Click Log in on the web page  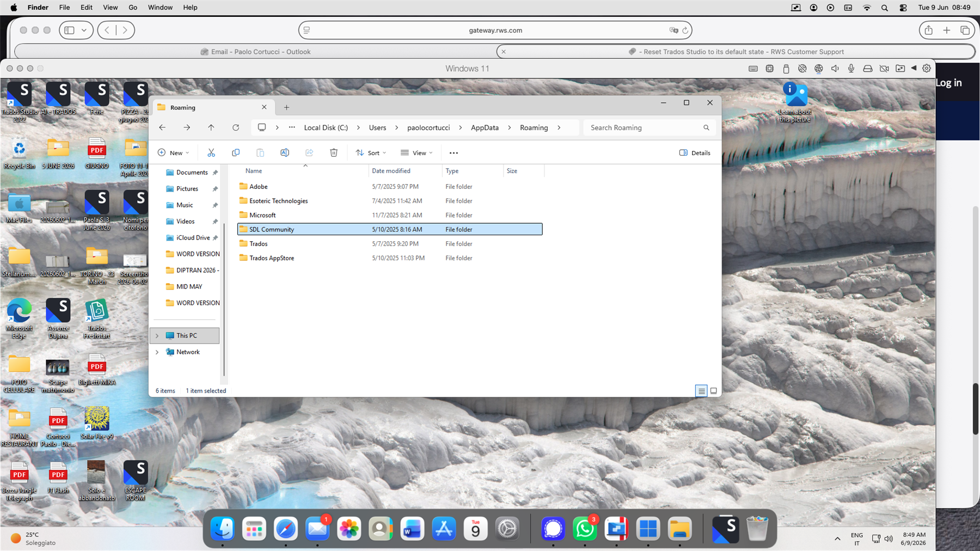coord(949,83)
